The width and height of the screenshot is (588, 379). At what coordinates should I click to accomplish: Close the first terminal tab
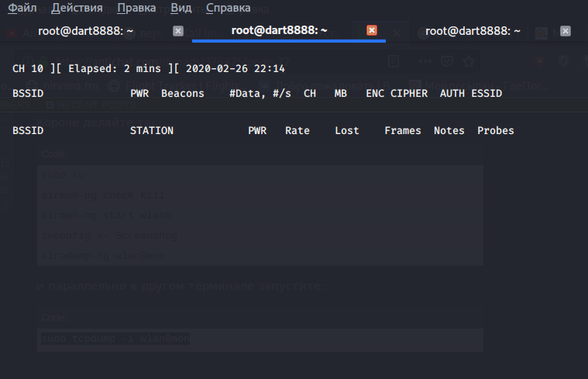pyautogui.click(x=178, y=31)
